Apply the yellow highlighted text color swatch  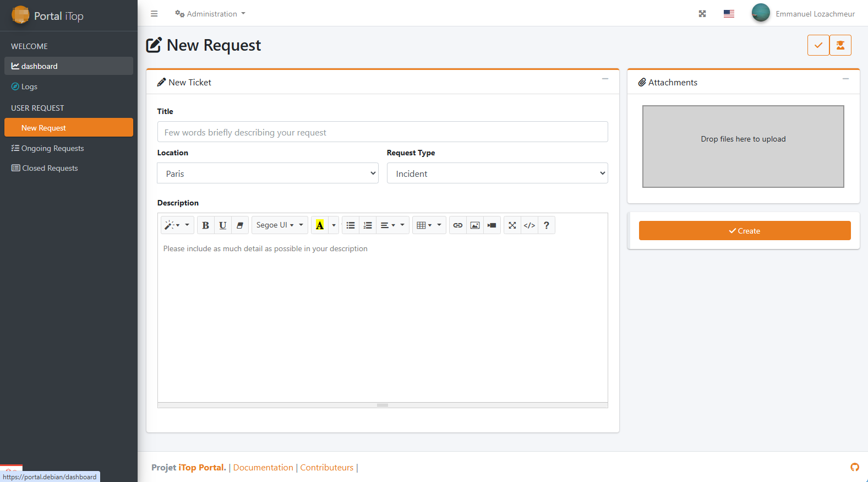tap(320, 225)
